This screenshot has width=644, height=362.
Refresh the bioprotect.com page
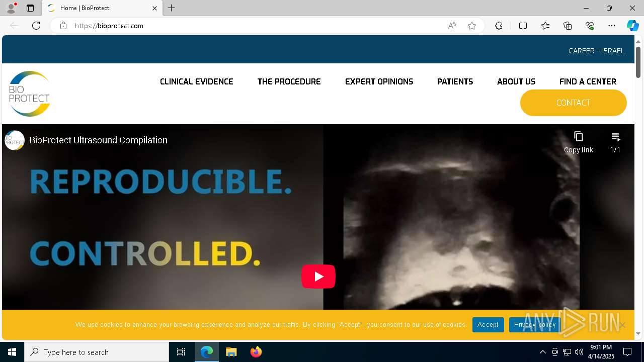tap(36, 26)
